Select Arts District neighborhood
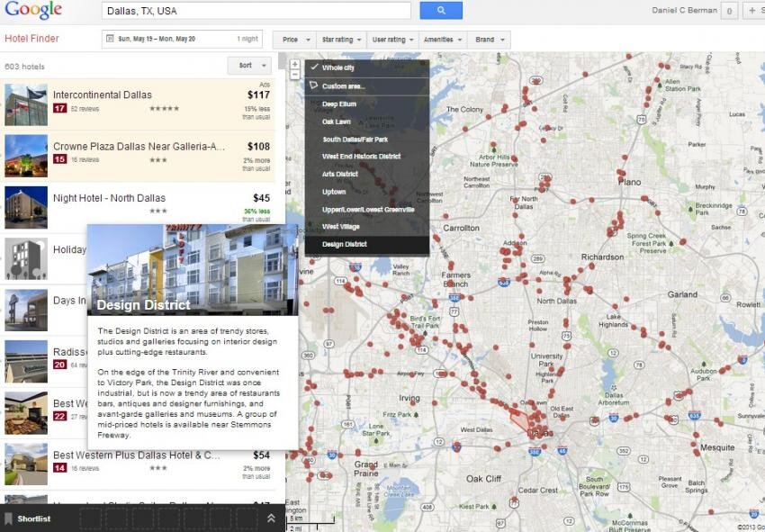765x532 pixels. click(367, 174)
